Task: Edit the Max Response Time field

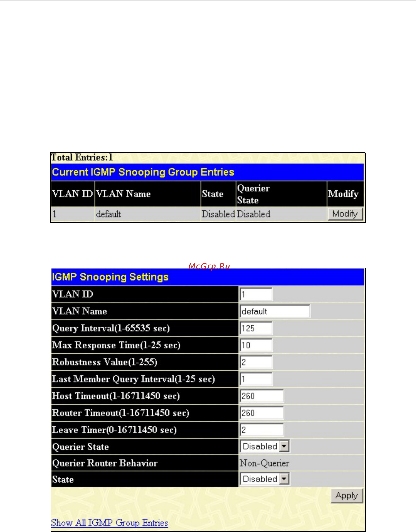Action: (x=256, y=345)
